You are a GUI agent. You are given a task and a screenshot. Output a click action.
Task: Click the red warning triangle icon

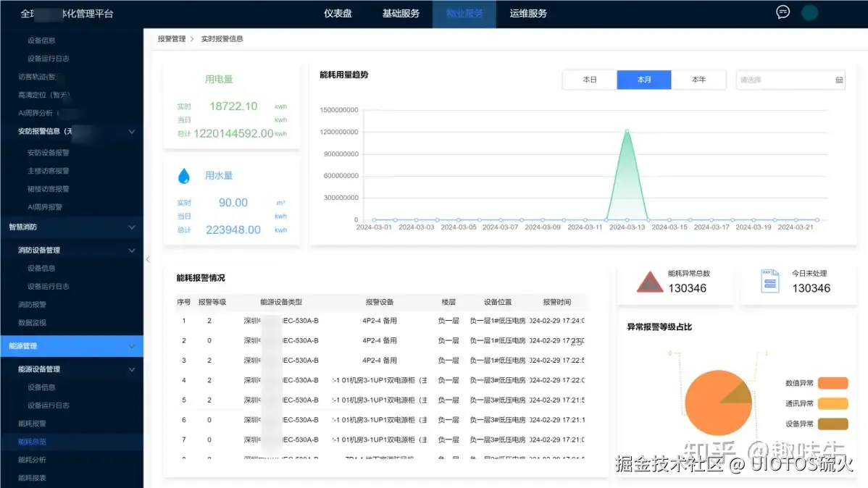(649, 282)
